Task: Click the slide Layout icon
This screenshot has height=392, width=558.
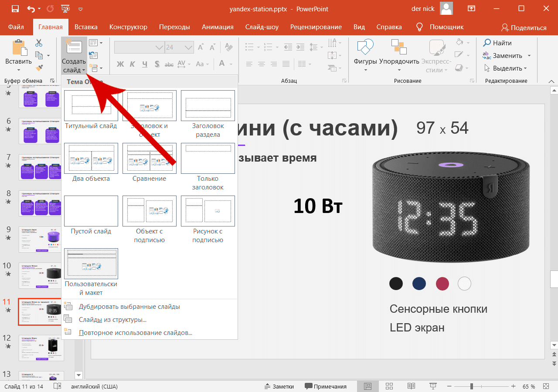Action: click(x=93, y=43)
